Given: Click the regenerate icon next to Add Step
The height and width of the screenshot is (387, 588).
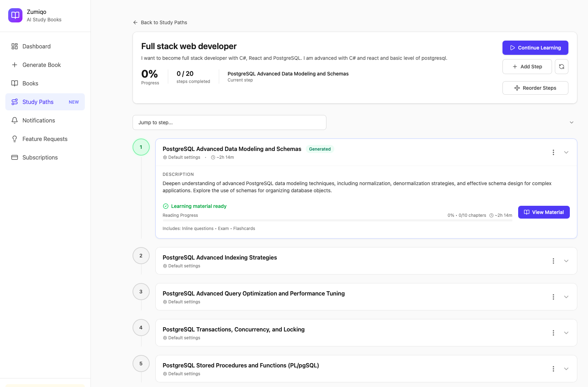Looking at the screenshot, I should (562, 67).
